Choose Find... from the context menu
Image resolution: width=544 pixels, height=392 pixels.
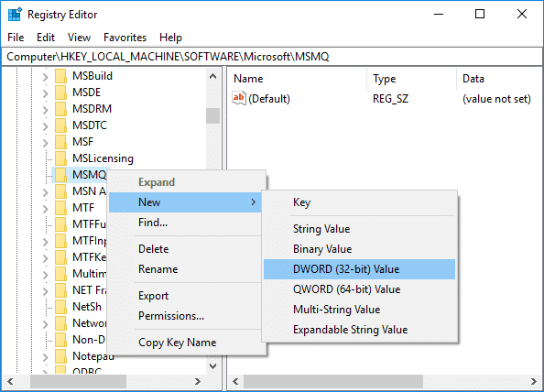(x=185, y=223)
